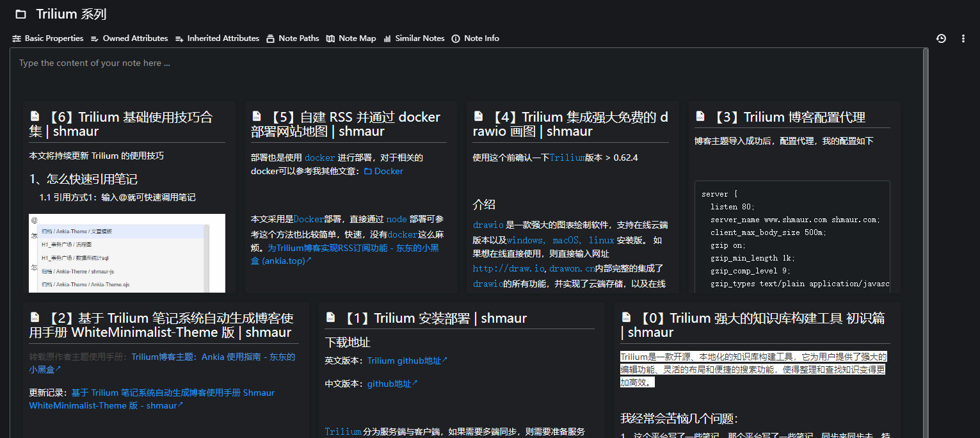
Task: Click the note icon of 【6】Trilium 基础使用技巧合集
Action: tap(35, 117)
